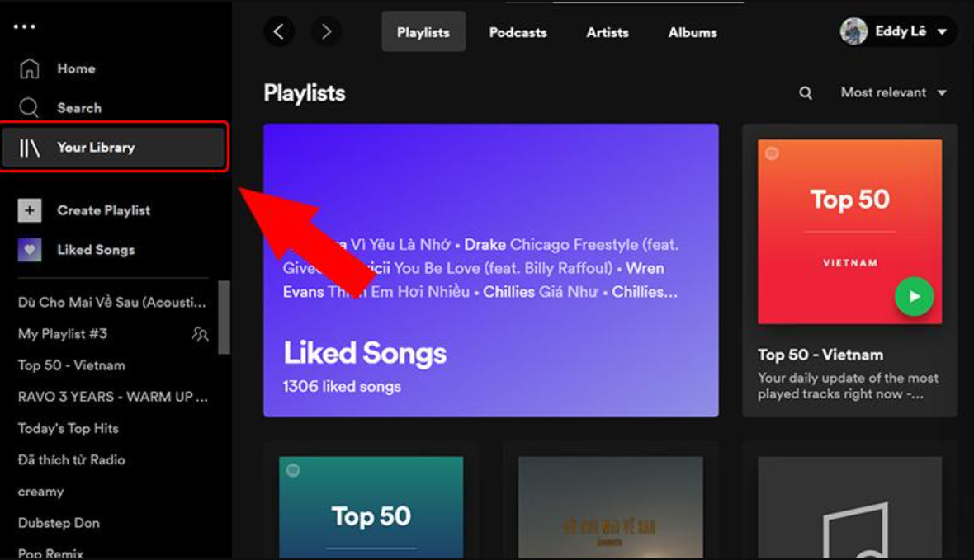974x560 pixels.
Task: Open Liked Songs from the sidebar
Action: 96,250
